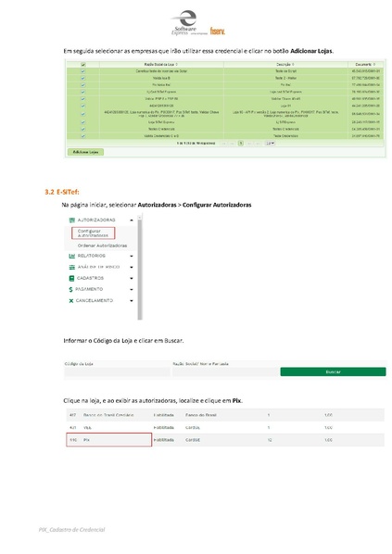Sort by Descrição column header

coord(285,64)
